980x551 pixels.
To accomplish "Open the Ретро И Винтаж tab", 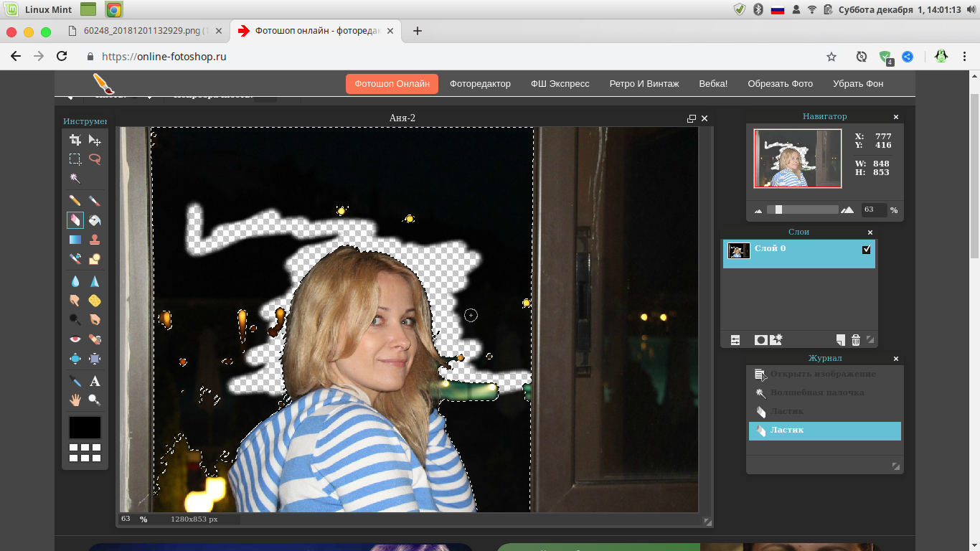I will (644, 84).
